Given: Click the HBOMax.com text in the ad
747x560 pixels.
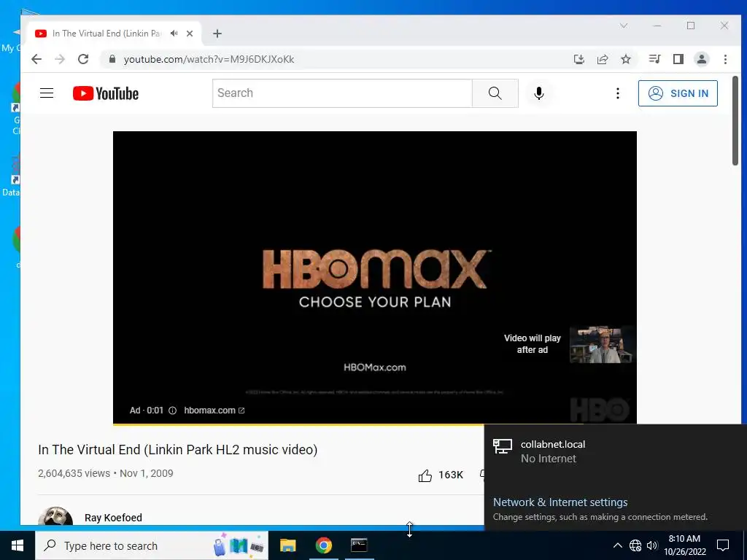Looking at the screenshot, I should coord(375,367).
